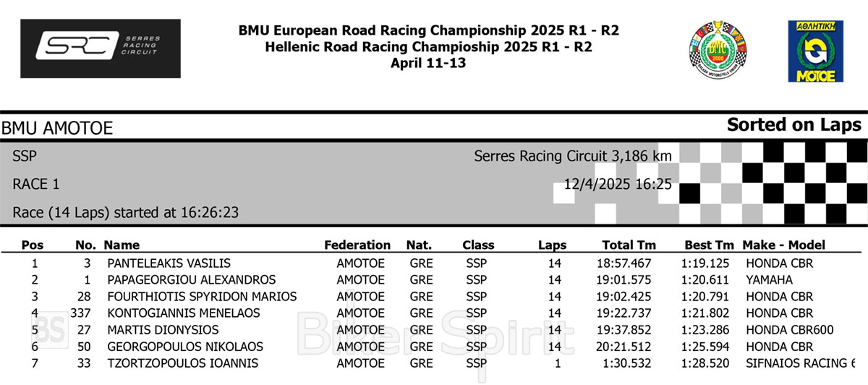This screenshot has width=868, height=385.
Task: Click the Serres Racing Circuit SRC logo
Action: (x=101, y=48)
